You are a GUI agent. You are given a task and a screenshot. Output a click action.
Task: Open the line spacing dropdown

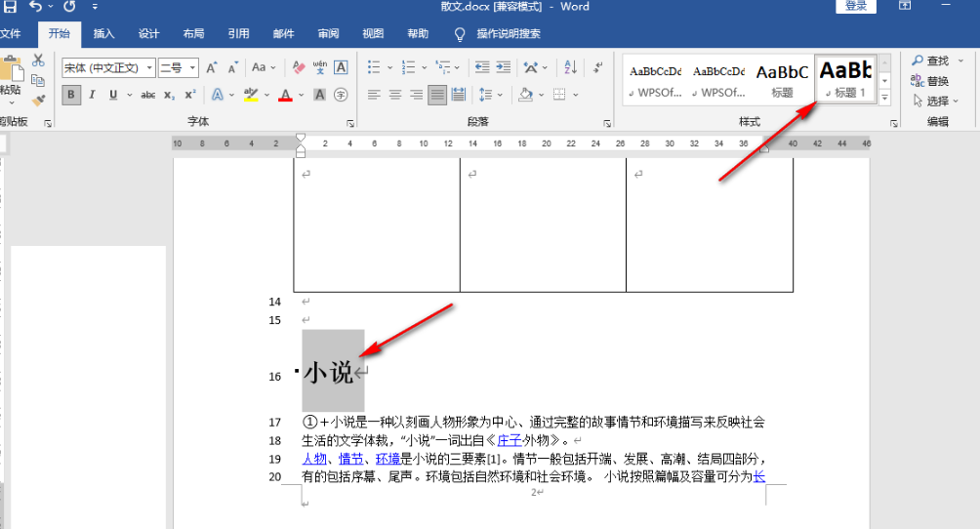pyautogui.click(x=500, y=95)
